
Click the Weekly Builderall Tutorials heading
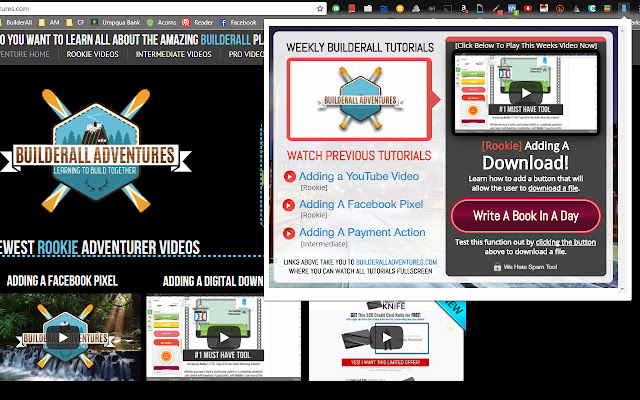tap(360, 47)
